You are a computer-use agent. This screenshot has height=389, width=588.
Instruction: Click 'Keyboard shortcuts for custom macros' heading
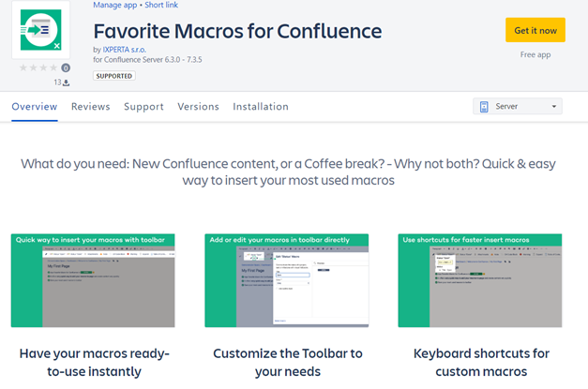pos(481,363)
